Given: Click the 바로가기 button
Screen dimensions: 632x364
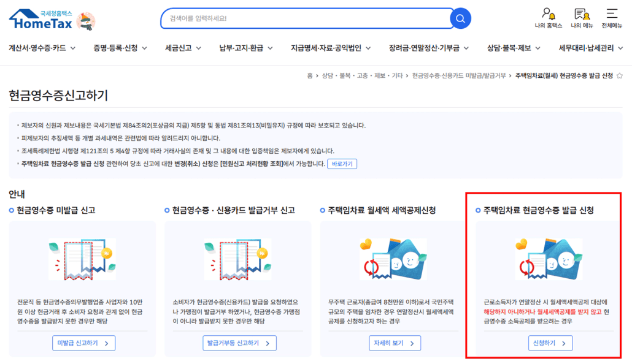Looking at the screenshot, I should pos(342,164).
